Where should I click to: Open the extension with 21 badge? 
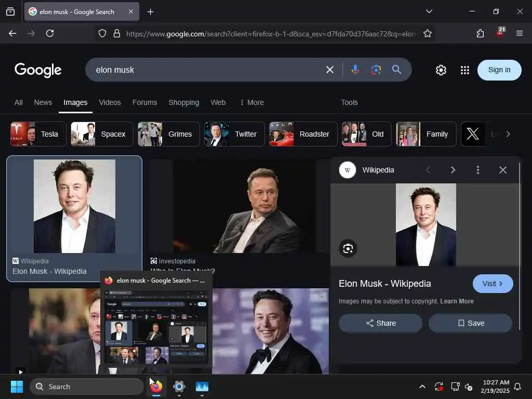(500, 33)
